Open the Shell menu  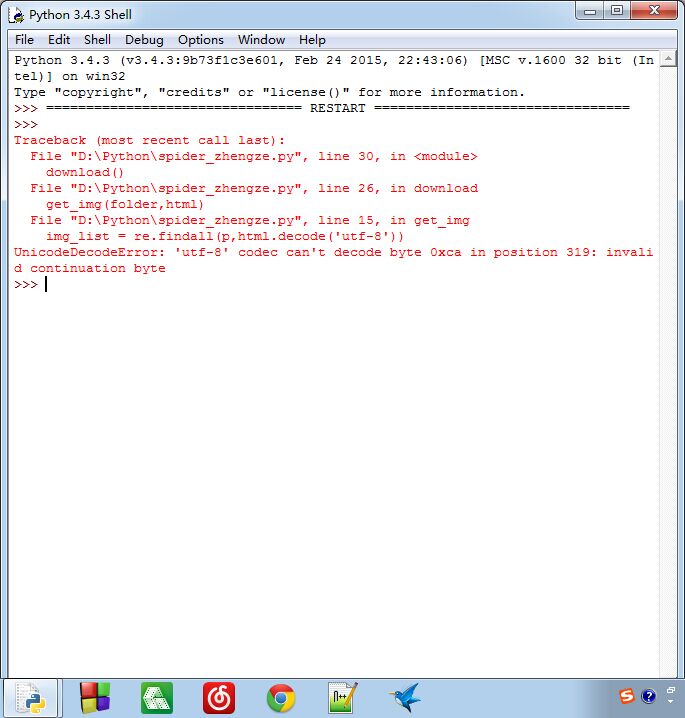[x=97, y=40]
